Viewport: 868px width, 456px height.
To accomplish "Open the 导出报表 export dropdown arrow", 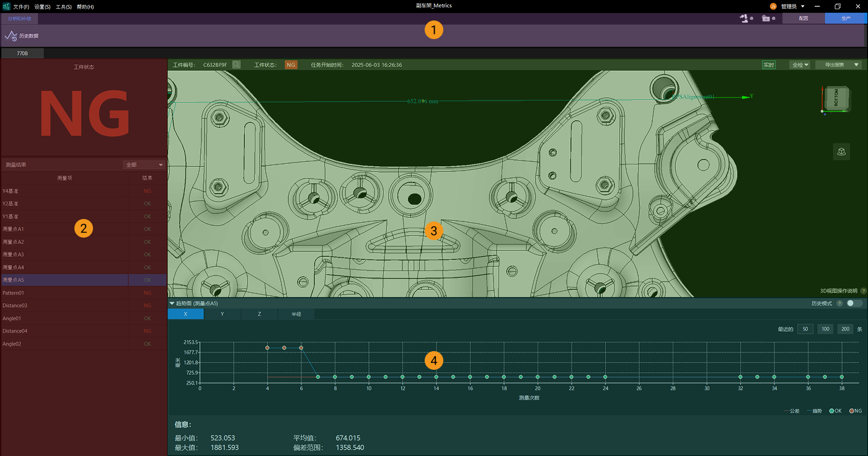I will click(856, 65).
